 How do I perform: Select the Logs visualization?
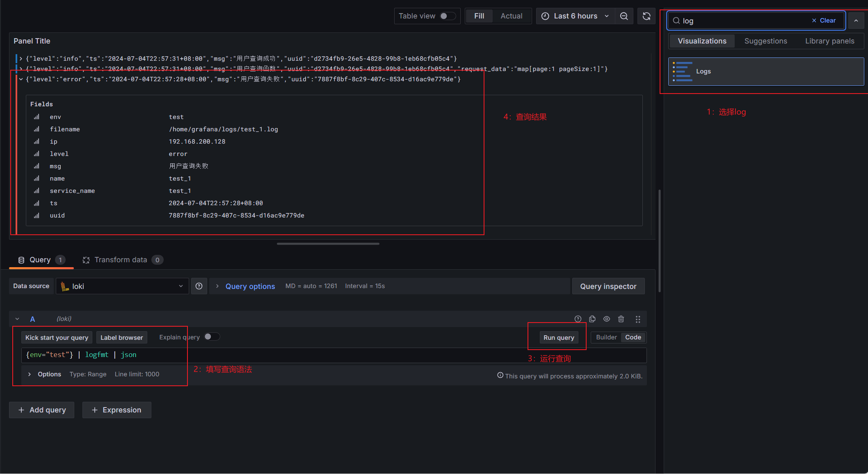pos(766,71)
